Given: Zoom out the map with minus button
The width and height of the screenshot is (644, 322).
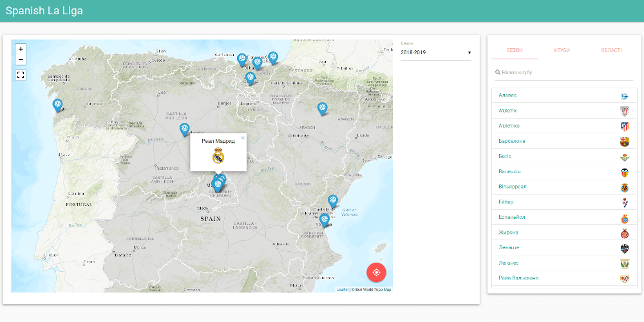Looking at the screenshot, I should (x=21, y=60).
